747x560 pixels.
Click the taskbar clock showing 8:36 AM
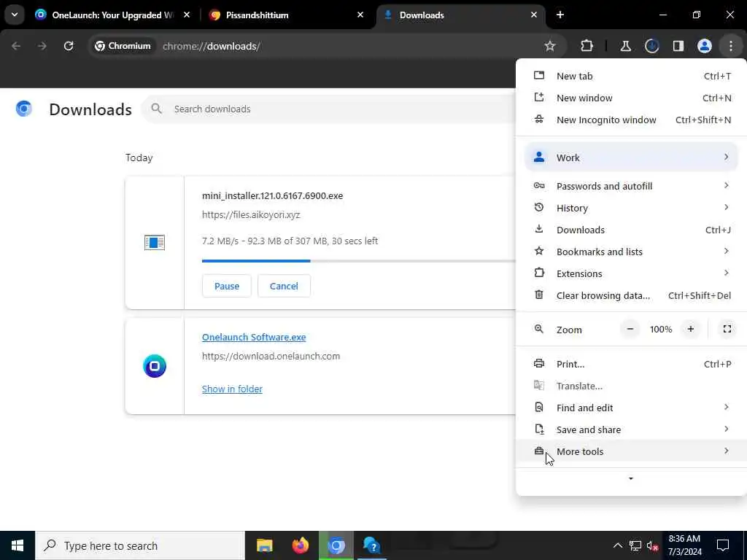(x=684, y=545)
